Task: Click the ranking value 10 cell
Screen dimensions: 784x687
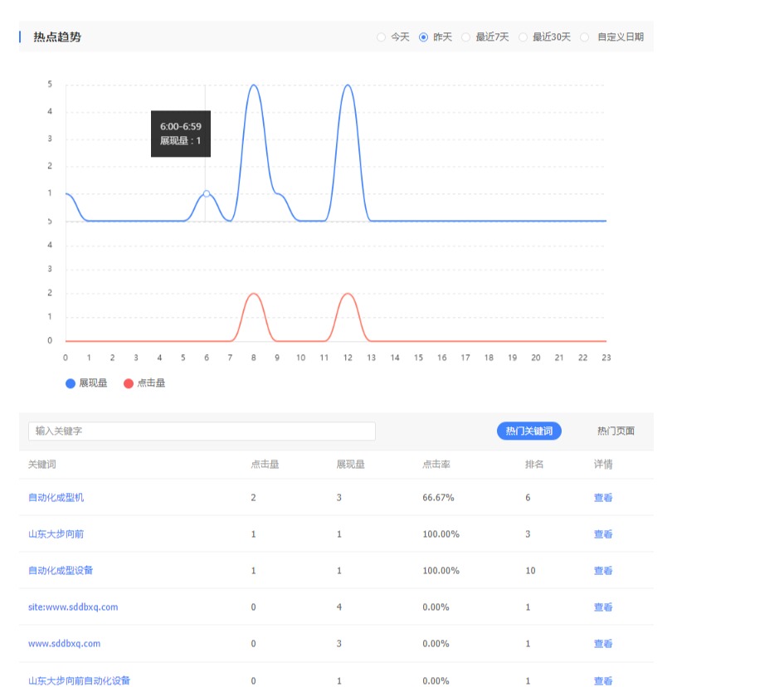Action: 530,571
